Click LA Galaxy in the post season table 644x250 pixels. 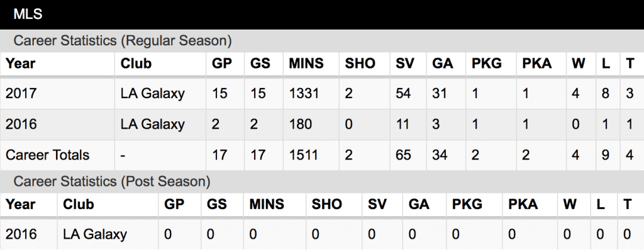[95, 234]
